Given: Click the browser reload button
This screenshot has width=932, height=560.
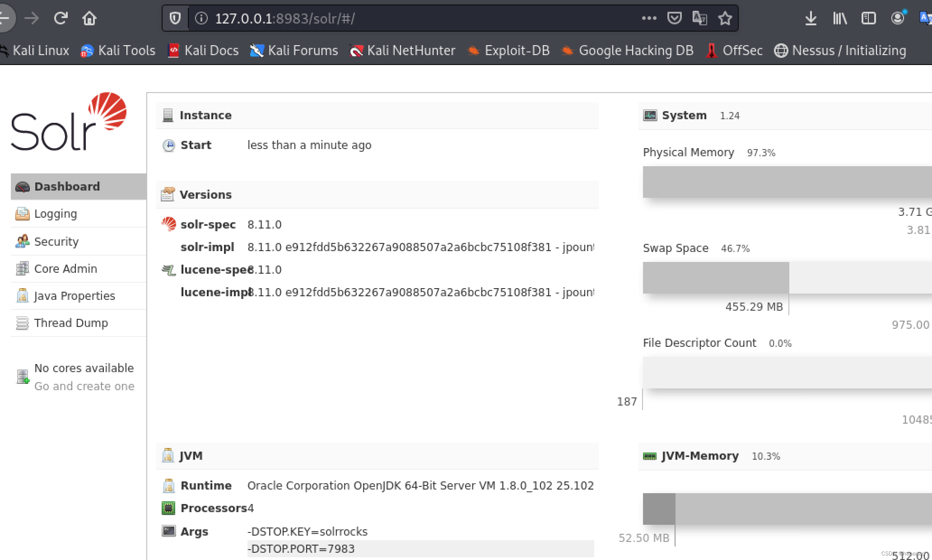Looking at the screenshot, I should pos(61,19).
